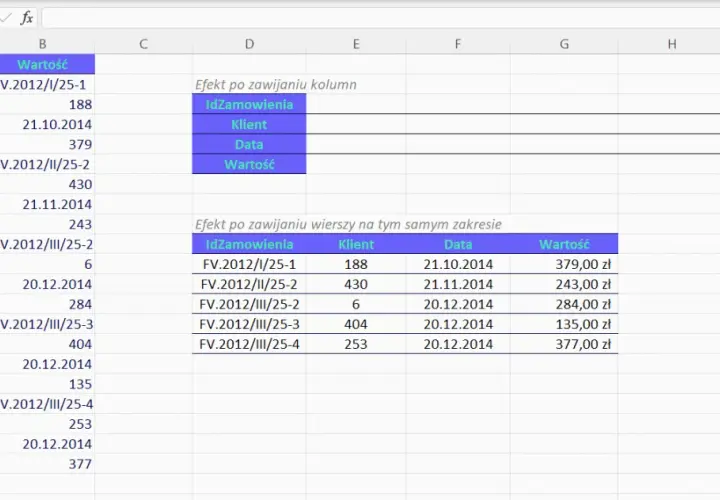Select the value 135,00 zł

click(x=564, y=324)
